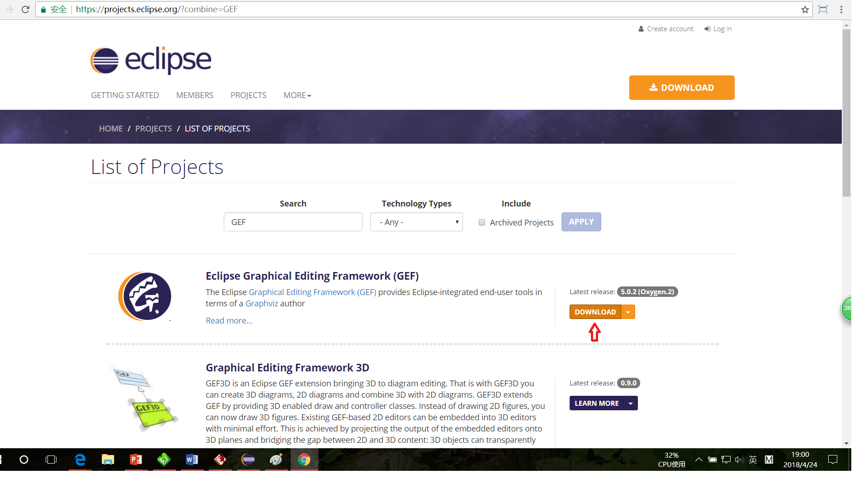Viewport: 868px width, 488px height.
Task: Open the action center notifications icon
Action: (x=833, y=460)
